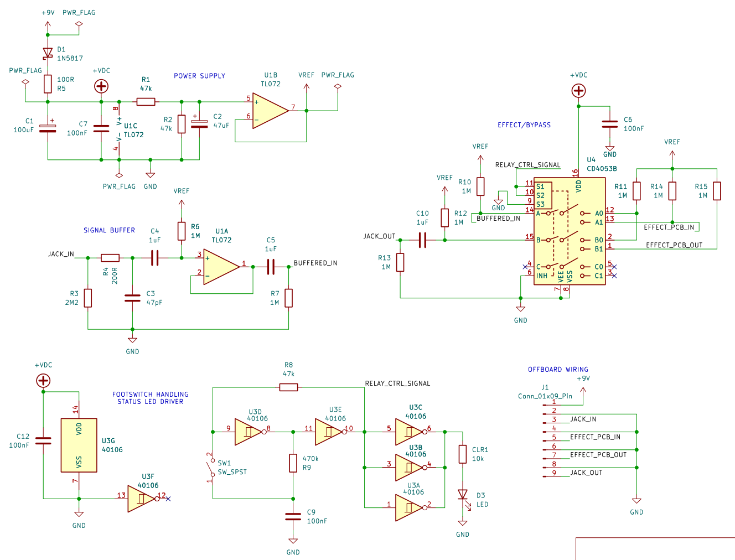Click the U3F 40106 inverter symbol
Image resolution: width=735 pixels, height=560 pixels.
tap(143, 499)
